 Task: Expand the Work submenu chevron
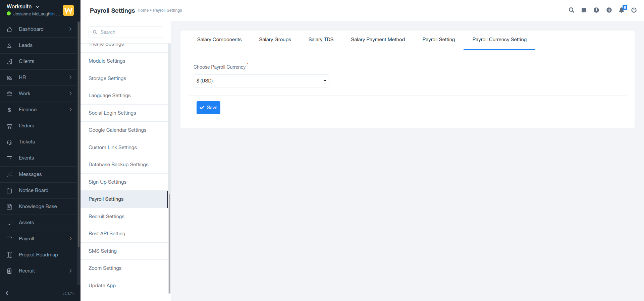coord(70,94)
